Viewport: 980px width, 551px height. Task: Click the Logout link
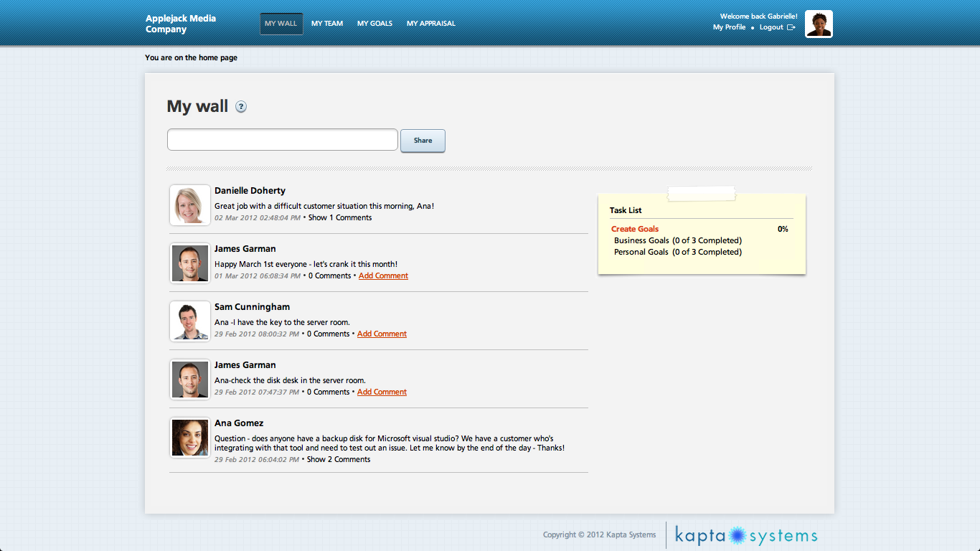point(771,27)
